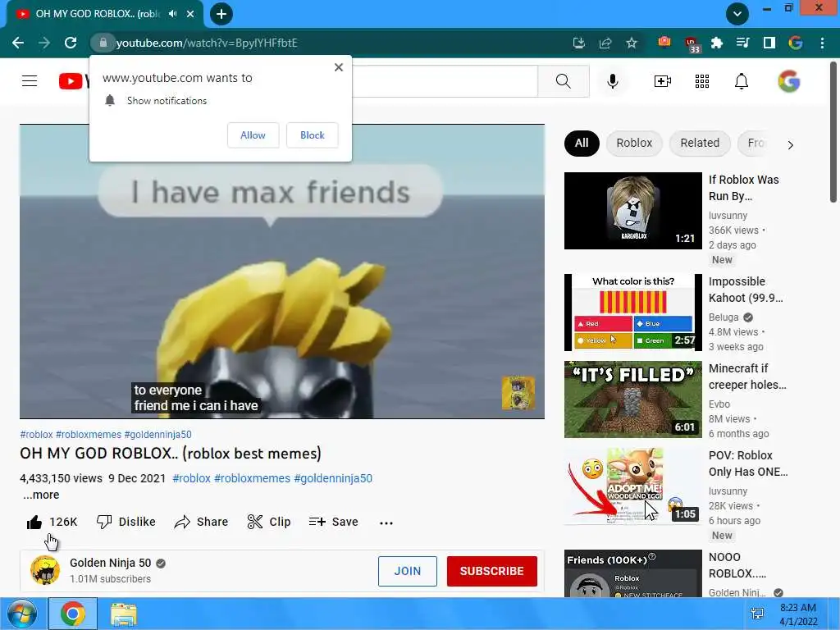Open Minecraft if creeper holes video thumbnail

pos(632,399)
